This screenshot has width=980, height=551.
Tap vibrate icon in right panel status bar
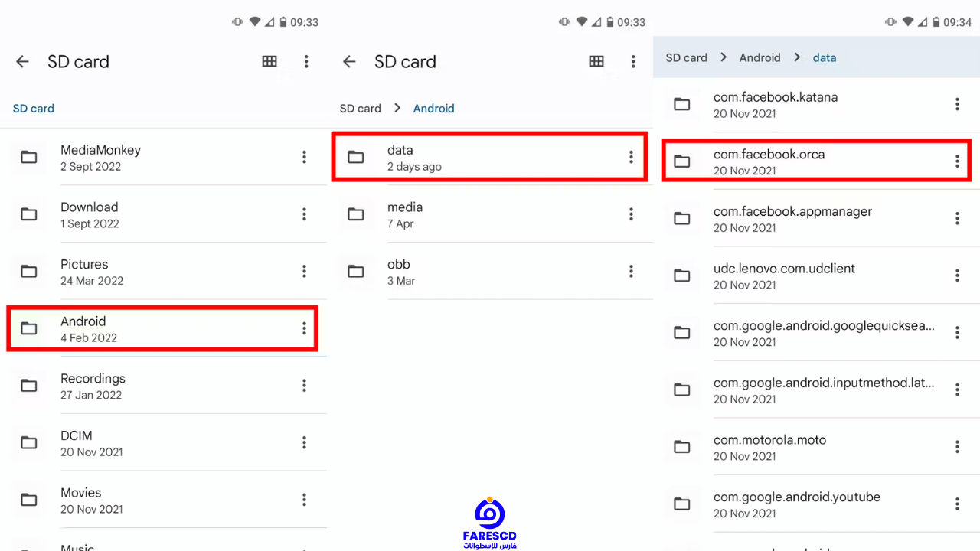[891, 22]
